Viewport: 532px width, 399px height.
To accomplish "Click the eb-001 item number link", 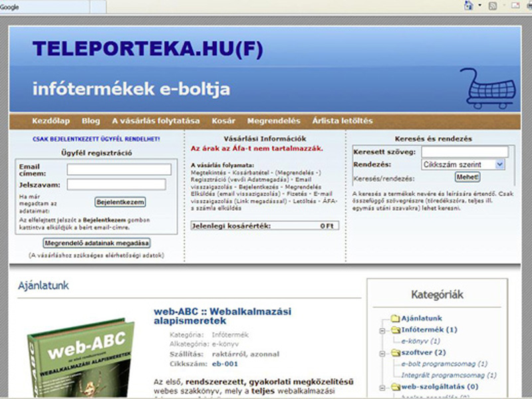I will point(225,364).
